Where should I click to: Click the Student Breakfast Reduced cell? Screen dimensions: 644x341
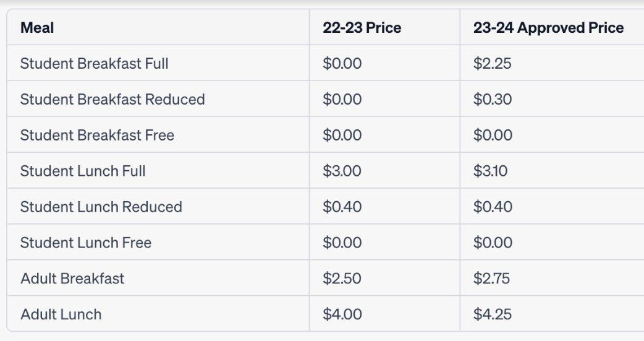[112, 99]
